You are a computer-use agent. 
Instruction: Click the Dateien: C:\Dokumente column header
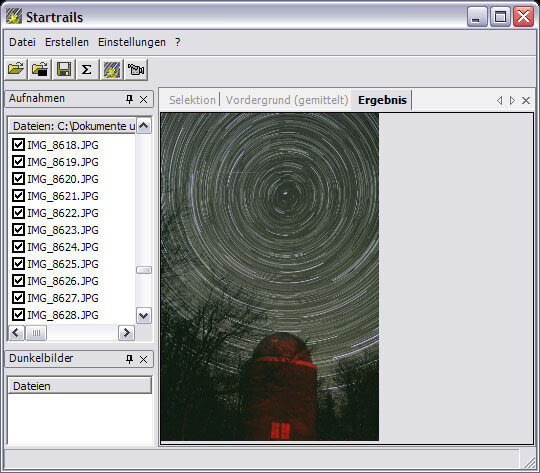click(72, 126)
